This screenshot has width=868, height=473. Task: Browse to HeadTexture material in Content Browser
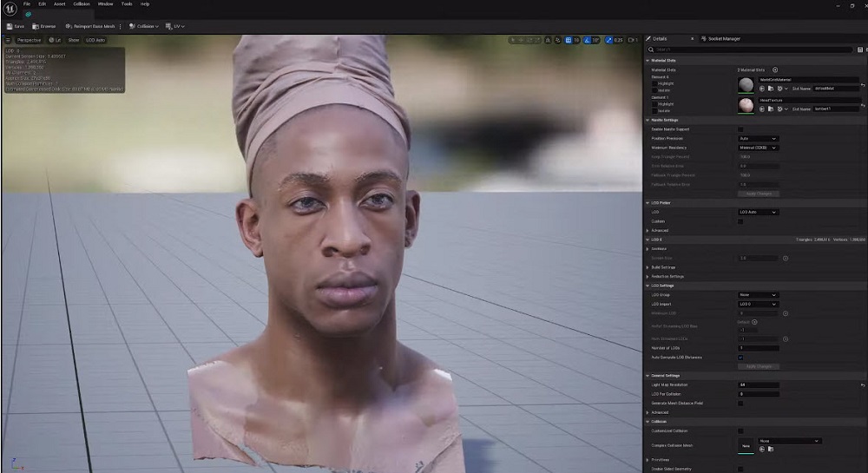tap(770, 108)
